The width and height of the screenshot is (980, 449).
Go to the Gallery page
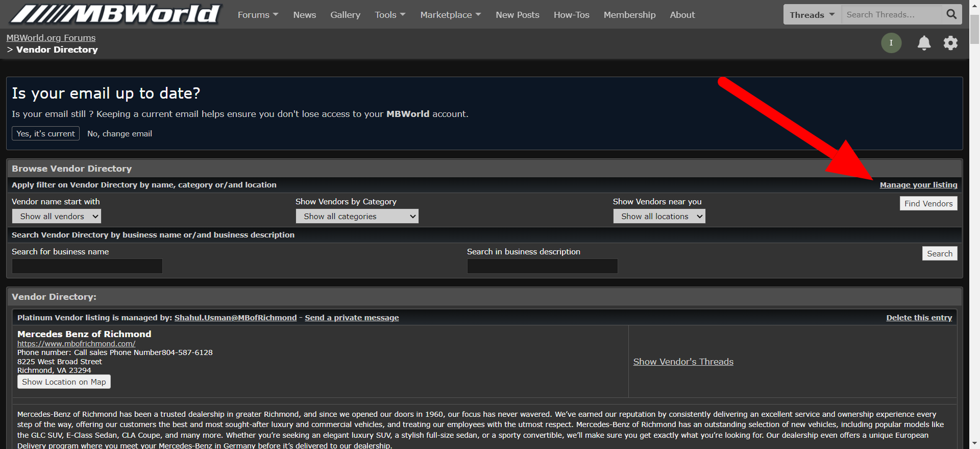click(345, 15)
